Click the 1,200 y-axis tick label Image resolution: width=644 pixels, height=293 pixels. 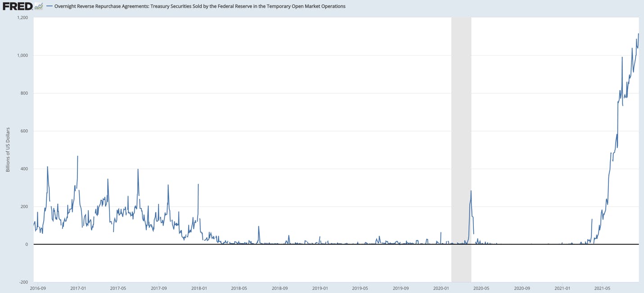(23, 18)
